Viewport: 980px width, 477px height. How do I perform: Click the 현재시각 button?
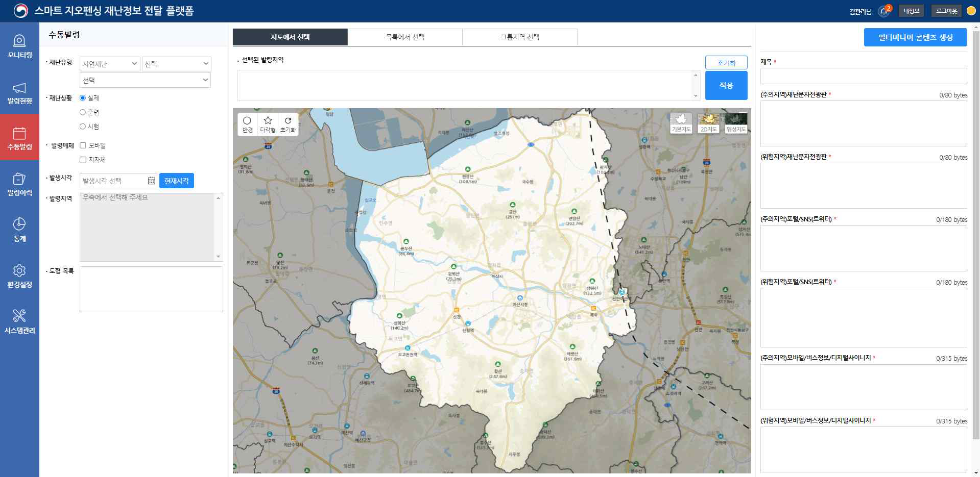[x=177, y=181]
